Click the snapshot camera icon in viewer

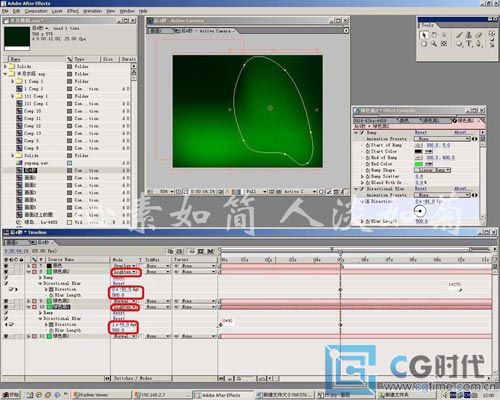click(x=221, y=192)
